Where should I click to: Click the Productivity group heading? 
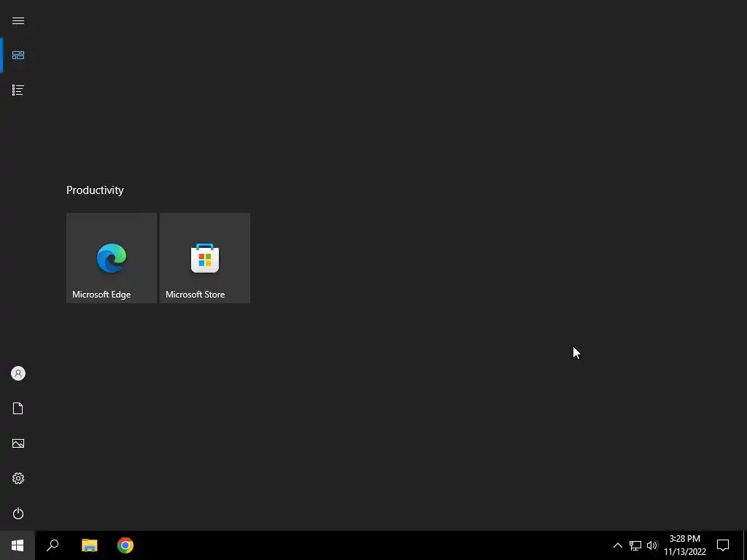[95, 190]
